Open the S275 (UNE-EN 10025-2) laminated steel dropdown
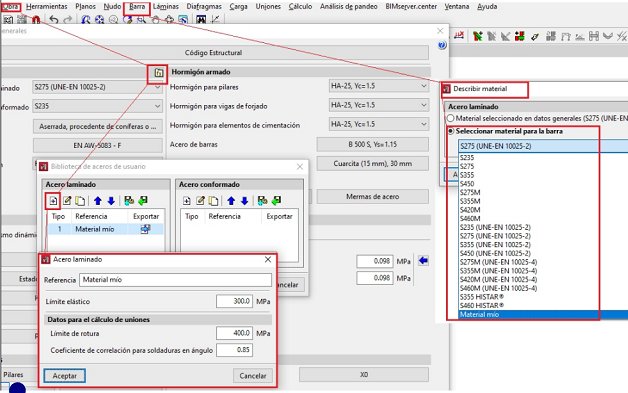Viewport: 628px width, 393px height. click(97, 87)
